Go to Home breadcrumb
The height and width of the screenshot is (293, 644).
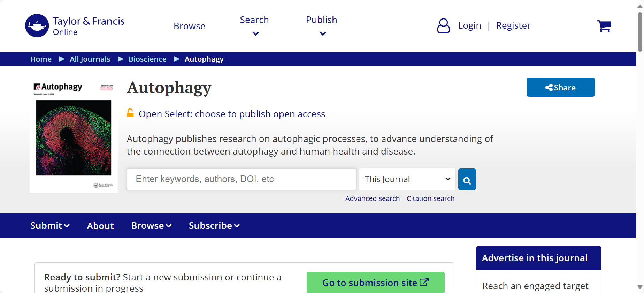point(41,59)
